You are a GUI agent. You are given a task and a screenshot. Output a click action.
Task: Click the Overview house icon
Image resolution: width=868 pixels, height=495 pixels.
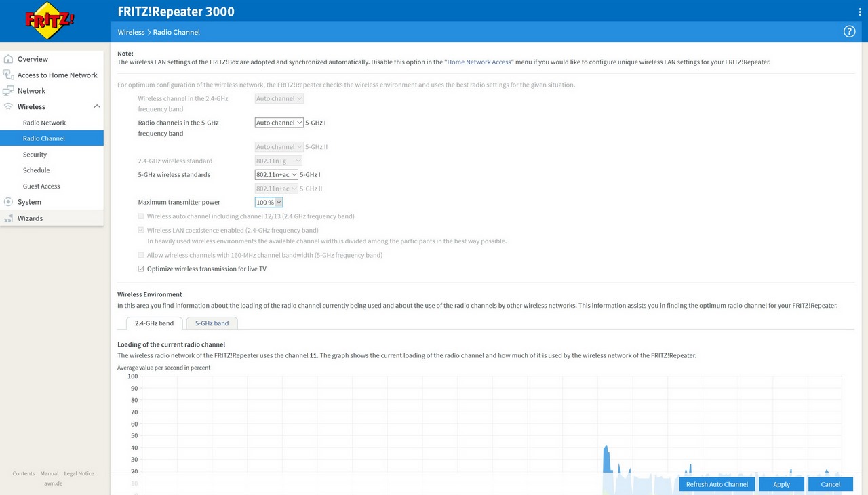[x=8, y=59]
